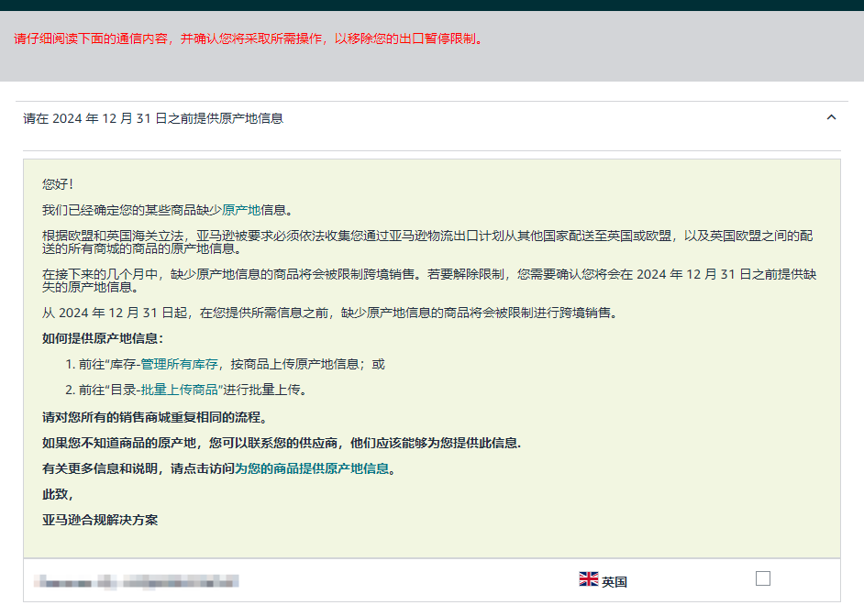Click the 您好! greeting text
864x616 pixels.
coord(57,184)
